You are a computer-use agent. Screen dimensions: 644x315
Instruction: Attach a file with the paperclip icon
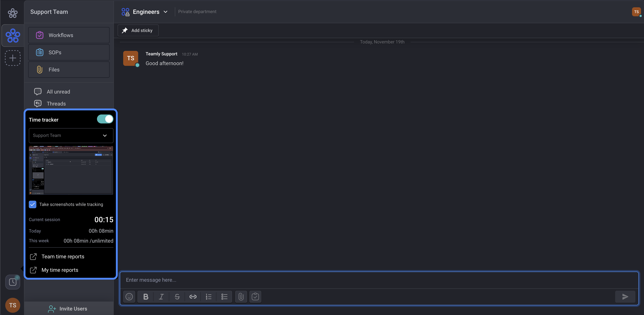[x=241, y=296]
